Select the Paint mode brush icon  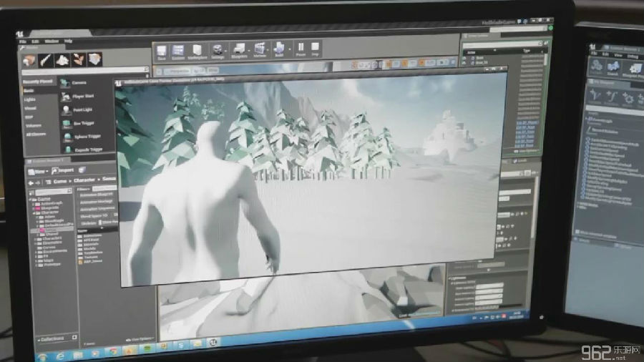point(46,61)
